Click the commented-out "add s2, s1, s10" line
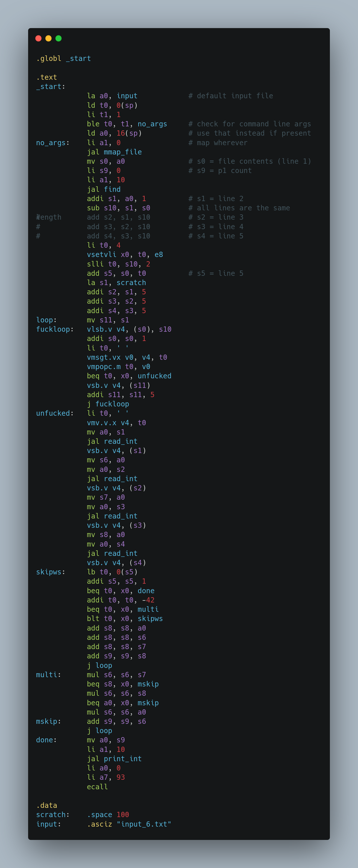 point(118,217)
